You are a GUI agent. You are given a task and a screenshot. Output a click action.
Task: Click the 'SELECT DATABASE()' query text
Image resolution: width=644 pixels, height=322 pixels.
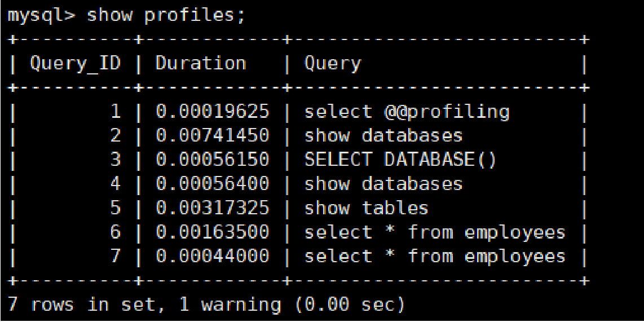(x=400, y=160)
